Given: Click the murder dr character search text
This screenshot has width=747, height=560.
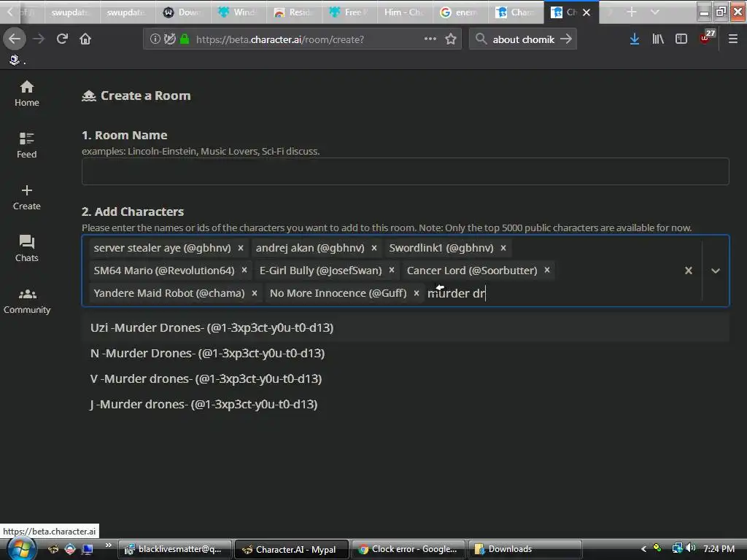Looking at the screenshot, I should click(456, 293).
